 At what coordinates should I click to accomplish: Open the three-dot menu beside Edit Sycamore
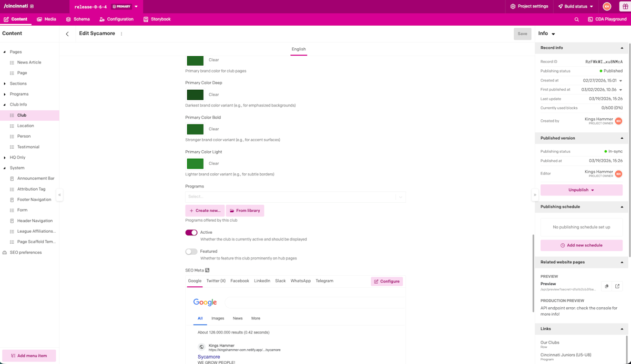pos(121,34)
